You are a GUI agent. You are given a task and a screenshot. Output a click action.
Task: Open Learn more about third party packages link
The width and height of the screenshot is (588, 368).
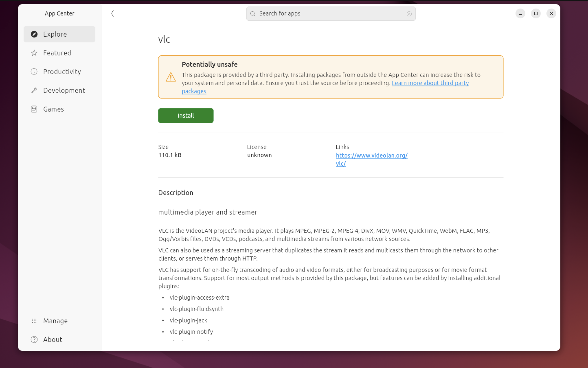[x=430, y=83]
